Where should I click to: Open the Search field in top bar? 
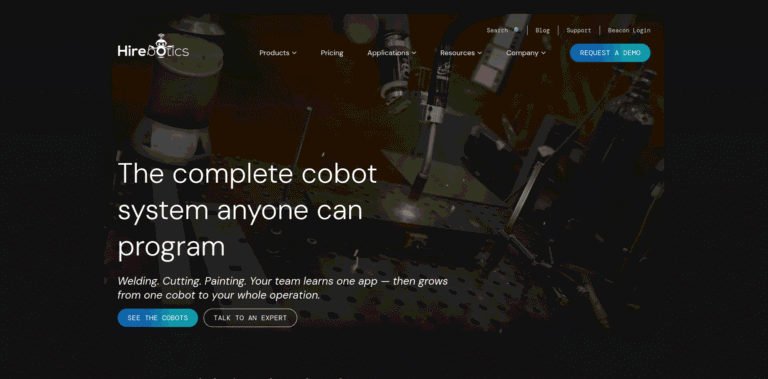[x=503, y=30]
